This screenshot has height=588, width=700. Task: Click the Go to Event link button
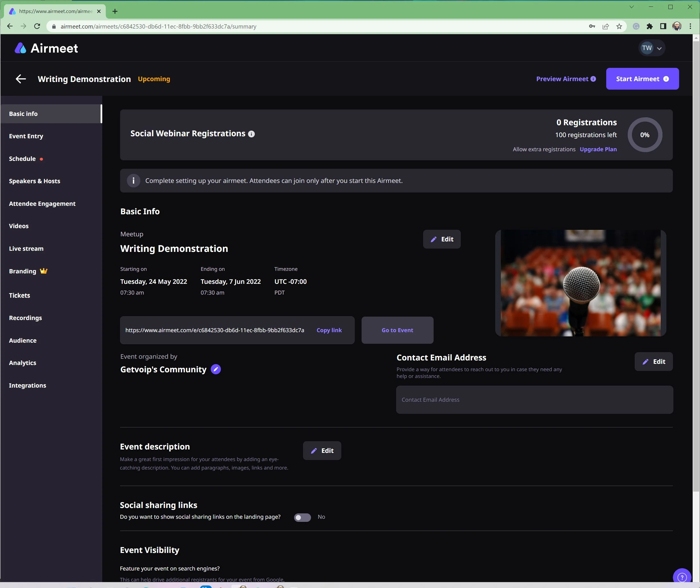tap(397, 330)
